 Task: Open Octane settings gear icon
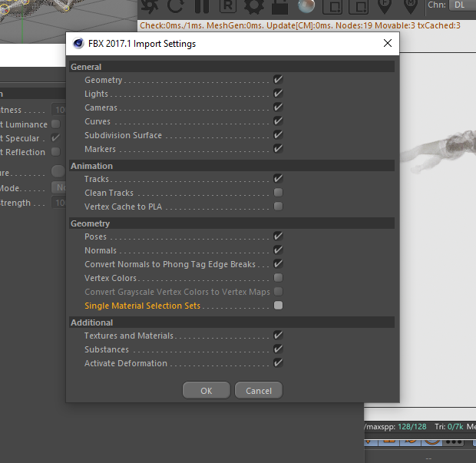[x=254, y=6]
